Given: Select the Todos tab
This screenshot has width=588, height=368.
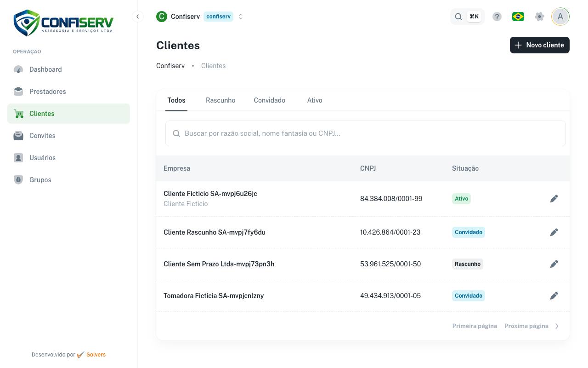Looking at the screenshot, I should [176, 100].
